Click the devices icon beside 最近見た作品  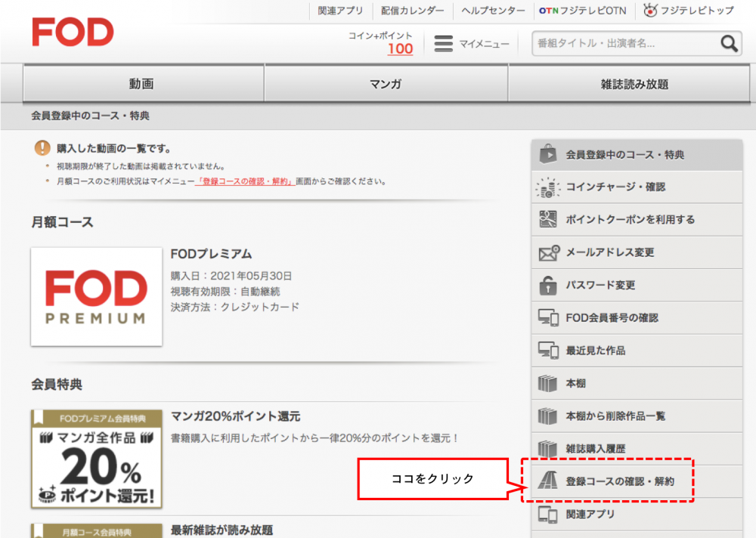pos(548,351)
